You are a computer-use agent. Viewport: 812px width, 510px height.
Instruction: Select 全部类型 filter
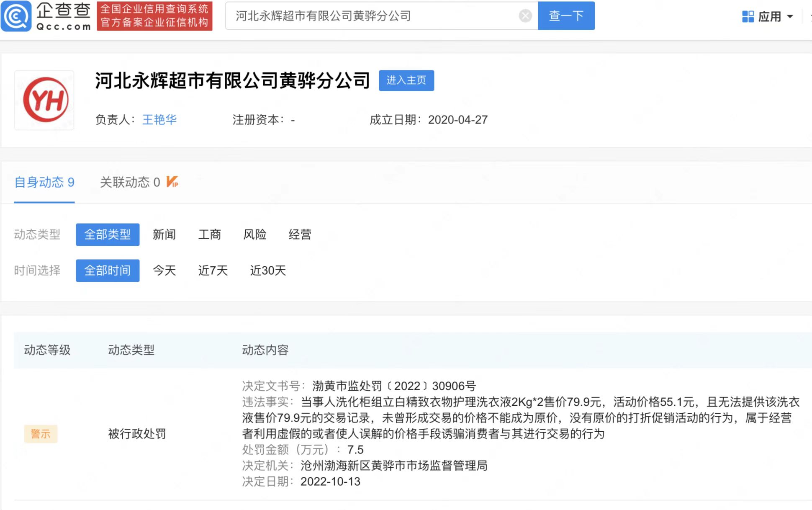(108, 234)
